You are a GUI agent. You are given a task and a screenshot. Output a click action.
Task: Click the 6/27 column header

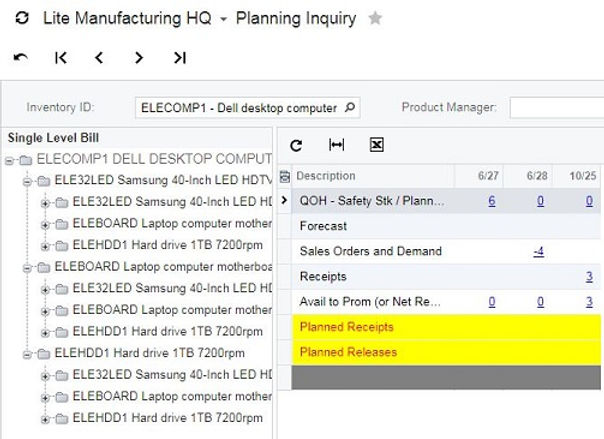(488, 176)
